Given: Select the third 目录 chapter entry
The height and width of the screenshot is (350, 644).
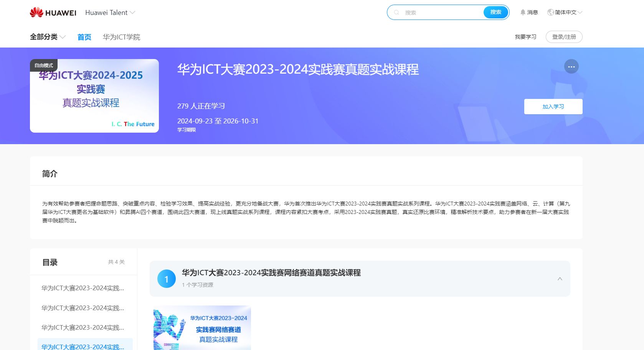Looking at the screenshot, I should coord(83,327).
